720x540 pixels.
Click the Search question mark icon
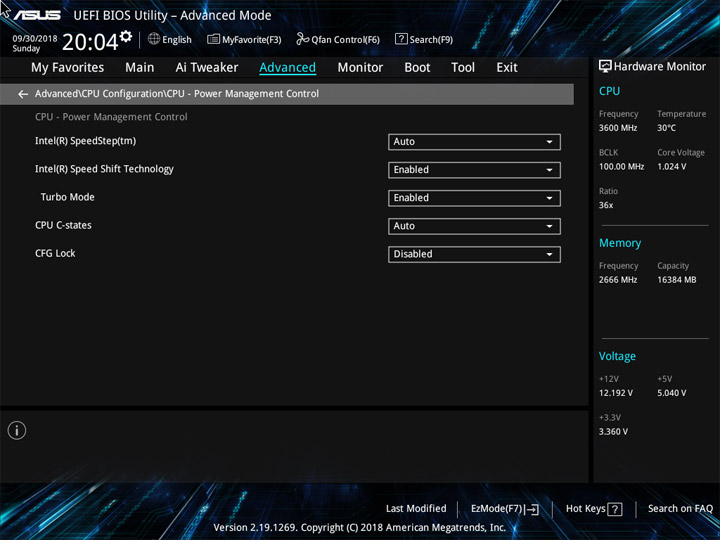(401, 39)
